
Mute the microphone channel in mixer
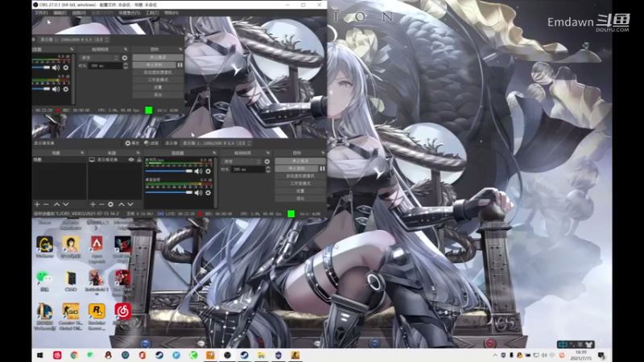click(x=198, y=171)
